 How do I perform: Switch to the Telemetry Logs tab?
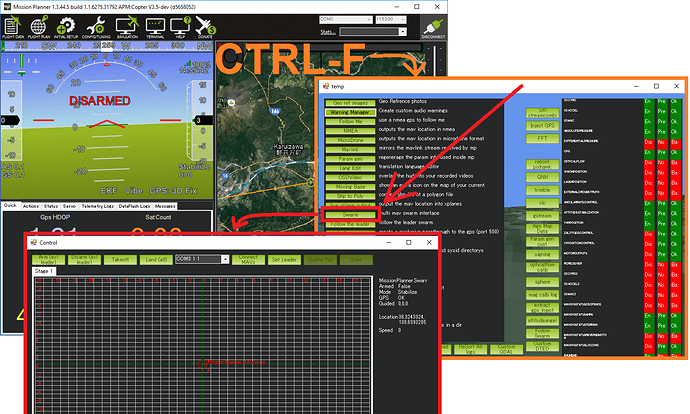tap(97, 206)
